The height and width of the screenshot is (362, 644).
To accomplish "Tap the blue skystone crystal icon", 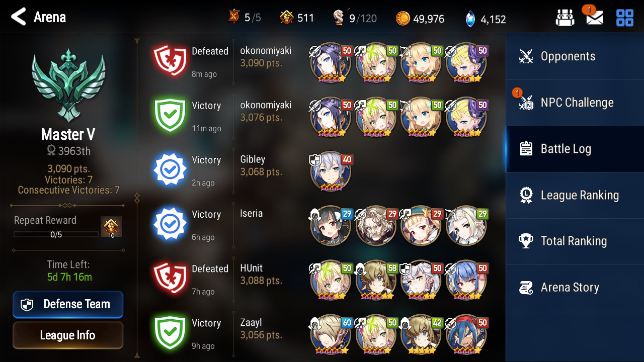I will tap(470, 19).
